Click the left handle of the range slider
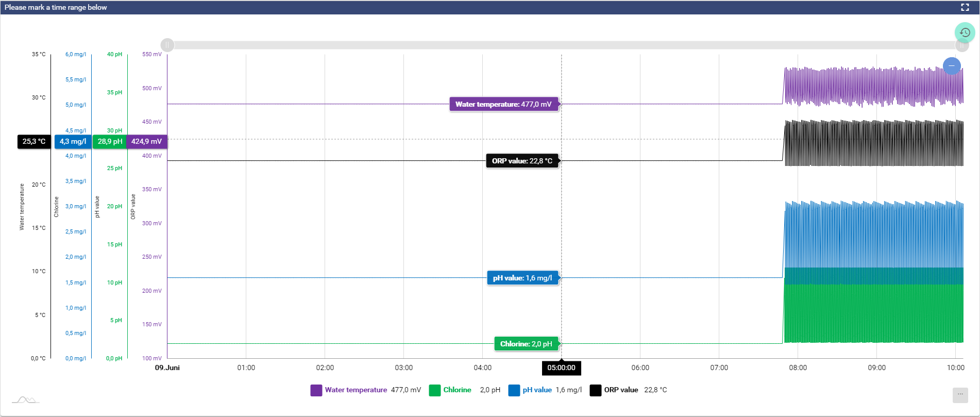Screen dimensions: 980x417 click(x=167, y=45)
